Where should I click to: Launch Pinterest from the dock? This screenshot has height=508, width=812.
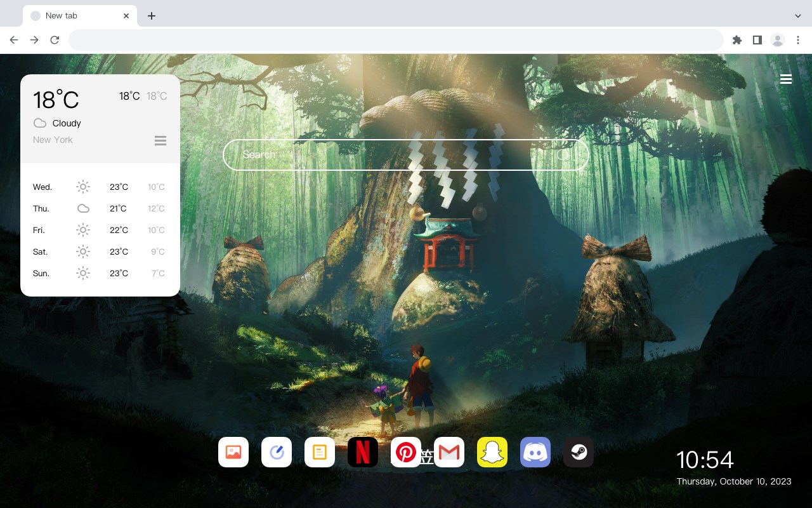[x=406, y=452]
